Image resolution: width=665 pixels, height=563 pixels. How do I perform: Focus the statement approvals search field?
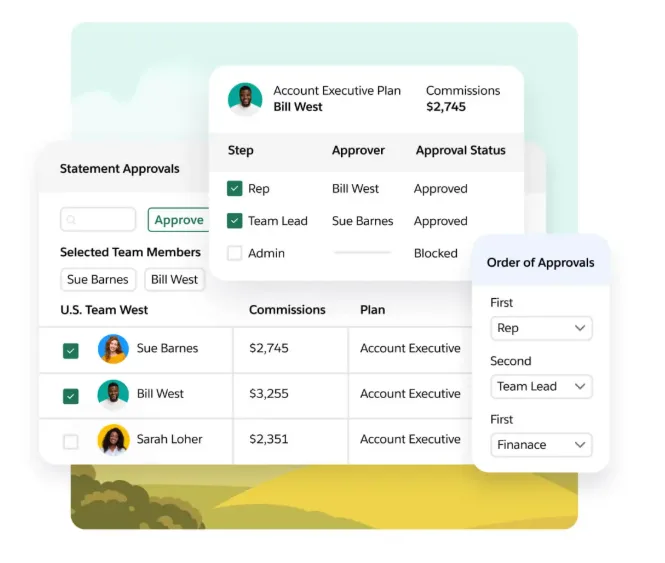tap(98, 219)
